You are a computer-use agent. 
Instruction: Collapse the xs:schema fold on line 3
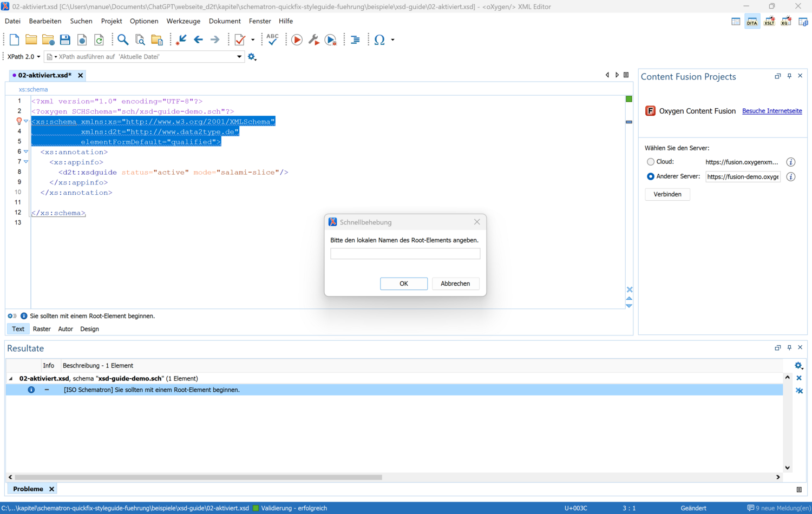point(26,121)
